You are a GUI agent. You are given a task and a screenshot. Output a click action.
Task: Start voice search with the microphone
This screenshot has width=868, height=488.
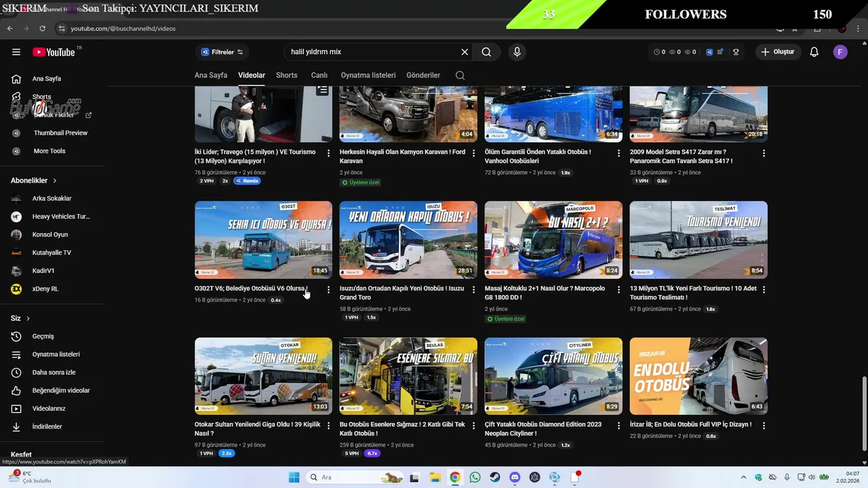coord(517,52)
